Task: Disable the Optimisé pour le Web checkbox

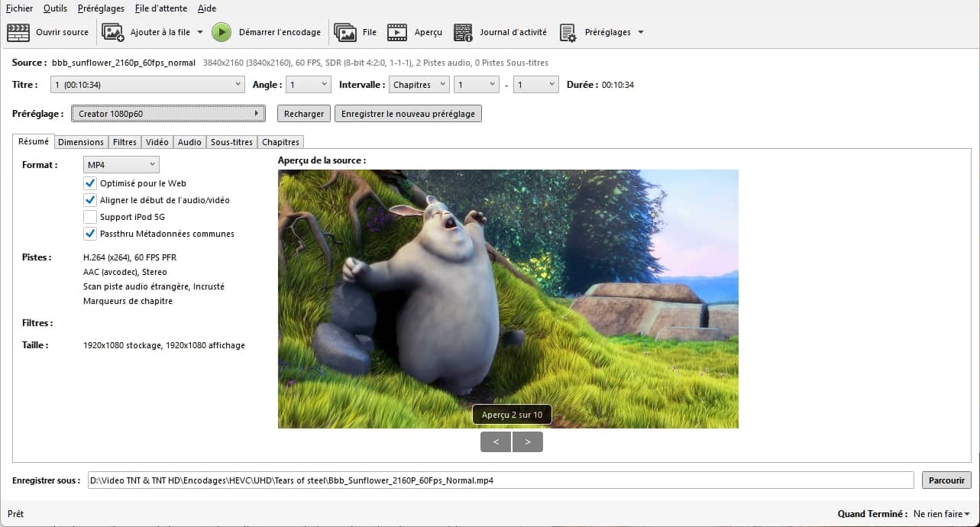Action: point(90,183)
